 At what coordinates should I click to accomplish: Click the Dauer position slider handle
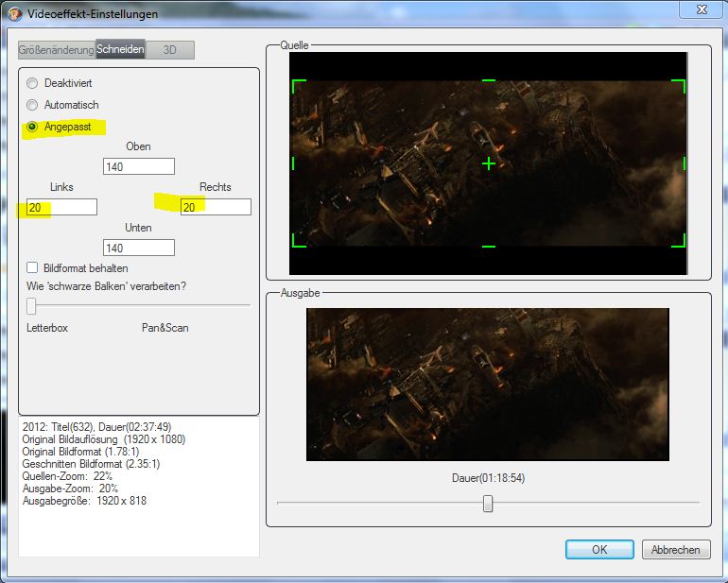click(x=488, y=504)
